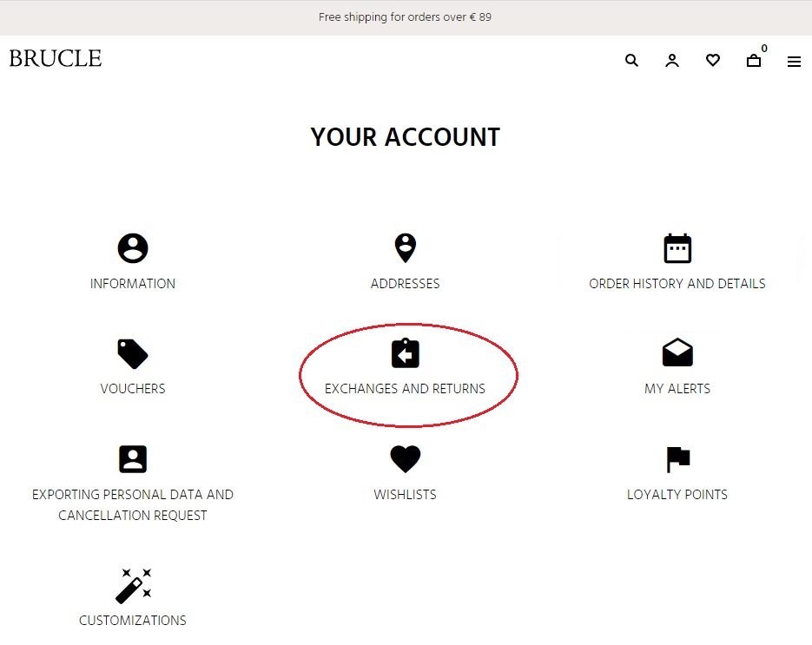812x645 pixels.
Task: Click the free shipping banner text
Action: click(x=405, y=17)
